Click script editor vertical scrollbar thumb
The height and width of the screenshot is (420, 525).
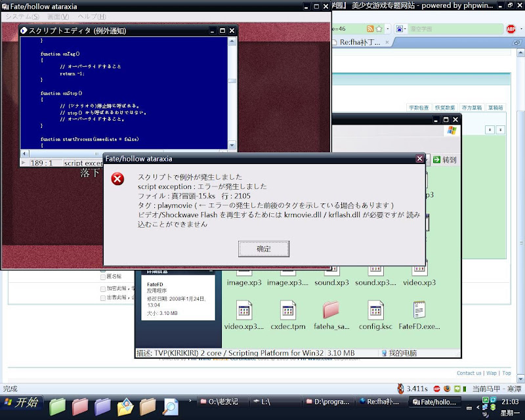tap(232, 81)
